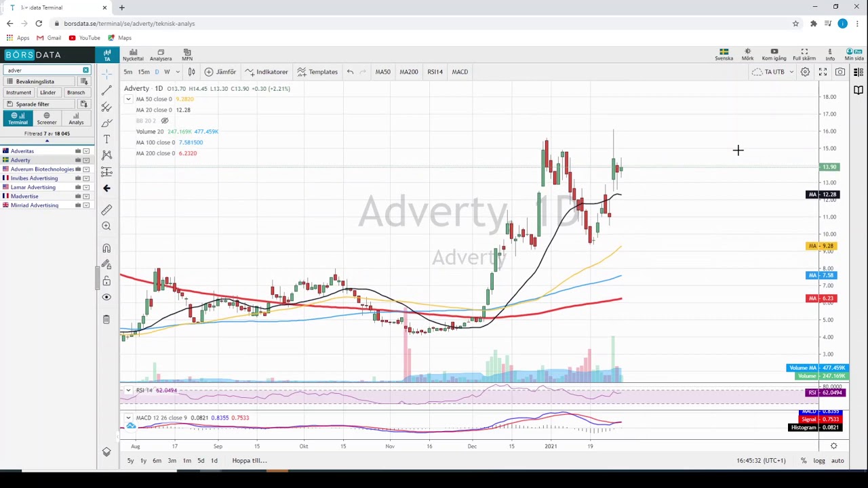Open the object tree layers icon

pos(106,452)
